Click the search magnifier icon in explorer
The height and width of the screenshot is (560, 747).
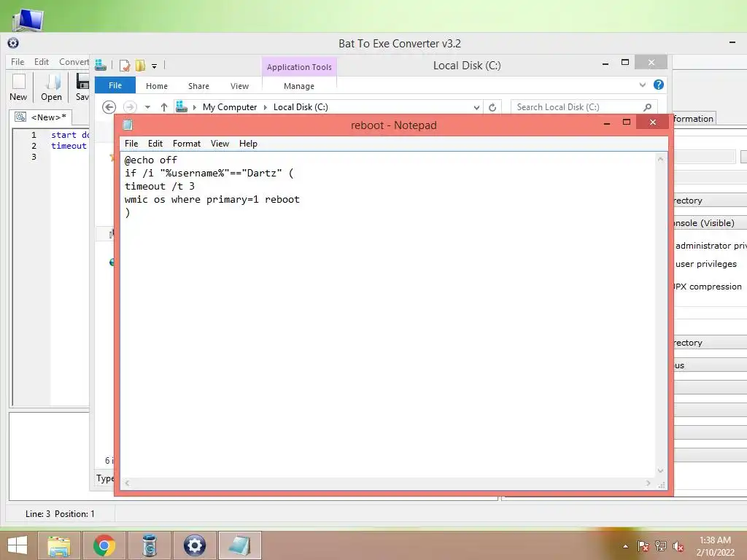click(x=648, y=107)
